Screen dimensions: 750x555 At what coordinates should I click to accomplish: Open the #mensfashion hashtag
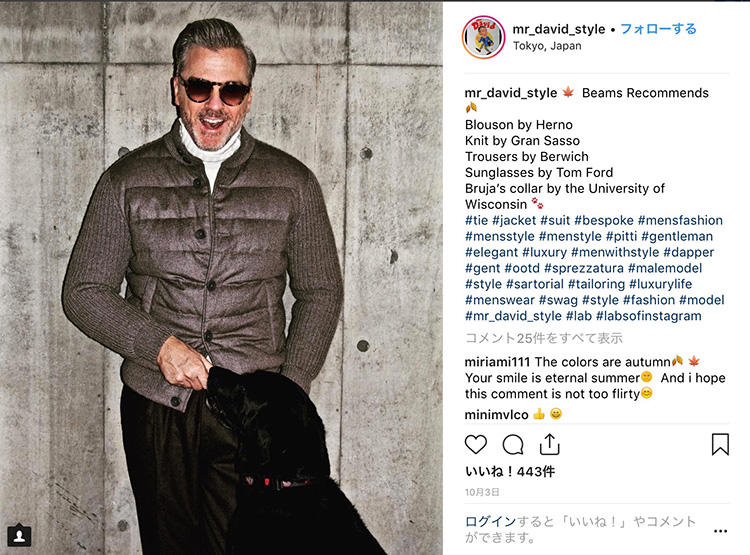click(x=680, y=221)
